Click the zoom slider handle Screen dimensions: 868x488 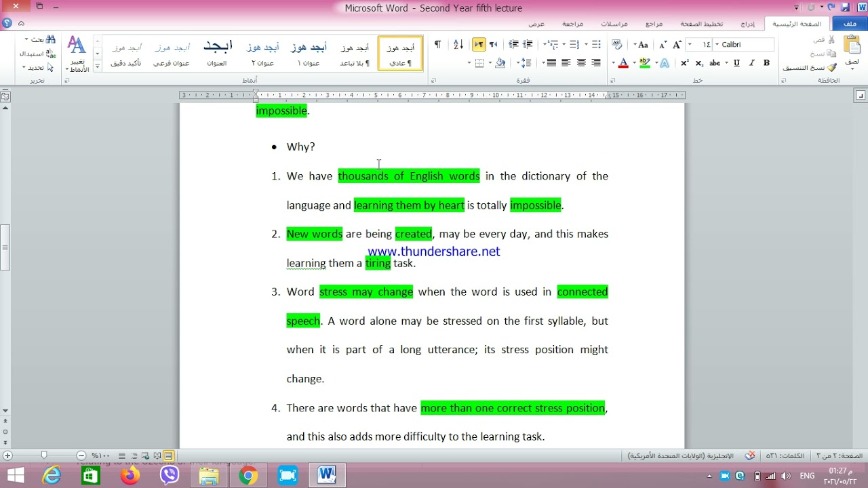[x=44, y=455]
